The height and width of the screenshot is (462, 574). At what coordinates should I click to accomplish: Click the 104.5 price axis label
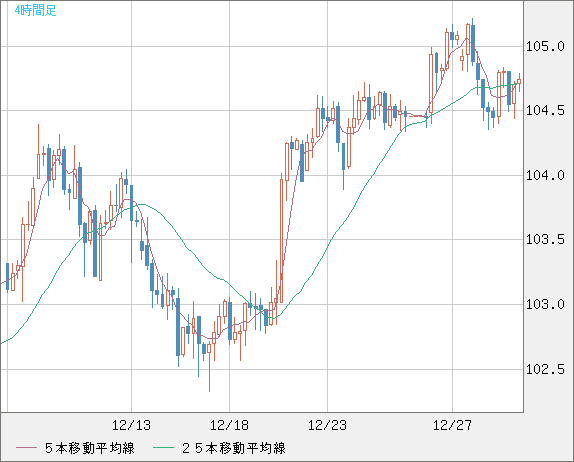click(x=545, y=111)
